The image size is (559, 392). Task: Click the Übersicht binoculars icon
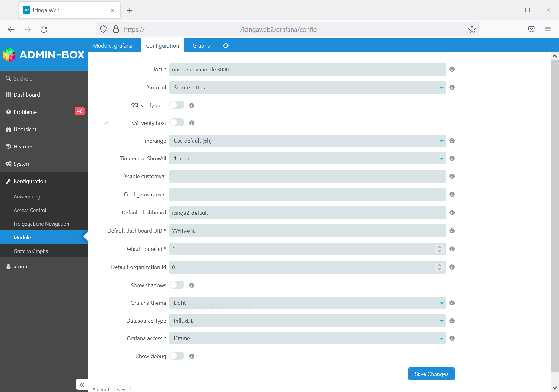(x=8, y=129)
